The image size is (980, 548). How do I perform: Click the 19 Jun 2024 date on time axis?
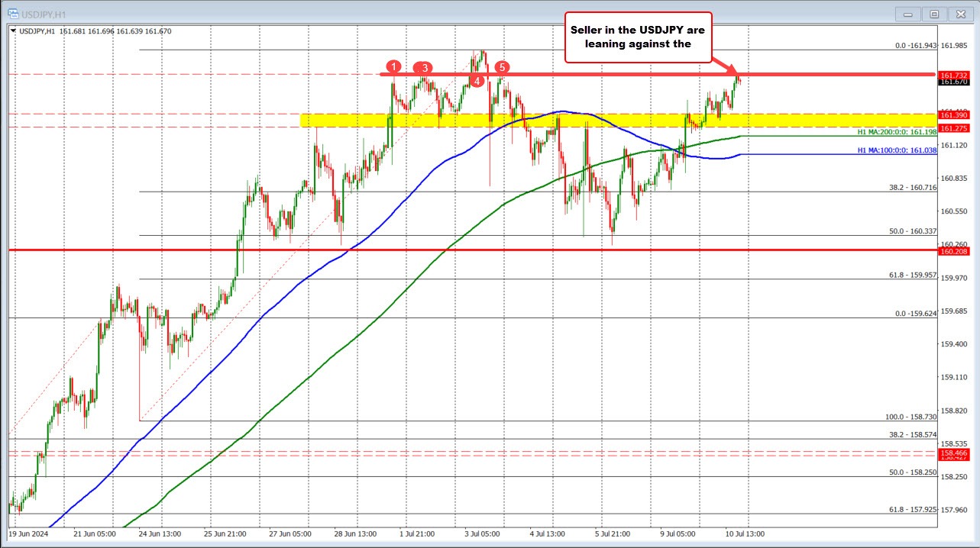(x=27, y=533)
